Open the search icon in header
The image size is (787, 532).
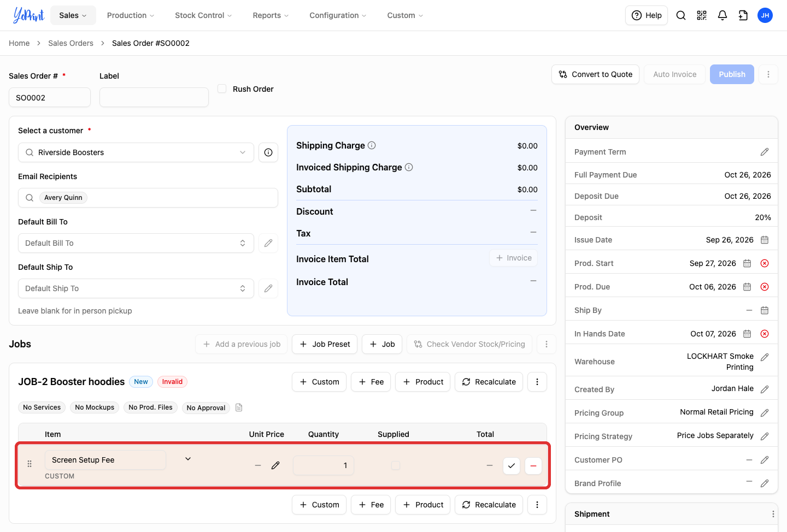[x=681, y=15]
